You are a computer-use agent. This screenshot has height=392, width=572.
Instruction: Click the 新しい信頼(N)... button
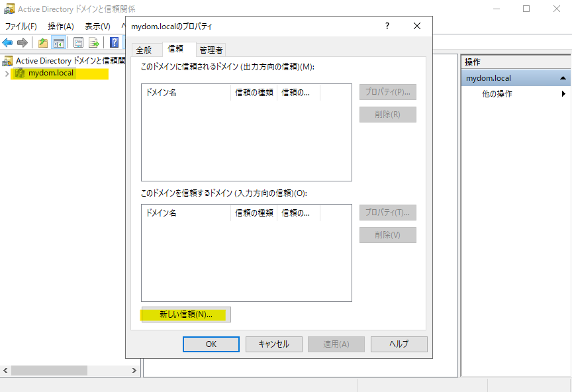click(x=186, y=315)
